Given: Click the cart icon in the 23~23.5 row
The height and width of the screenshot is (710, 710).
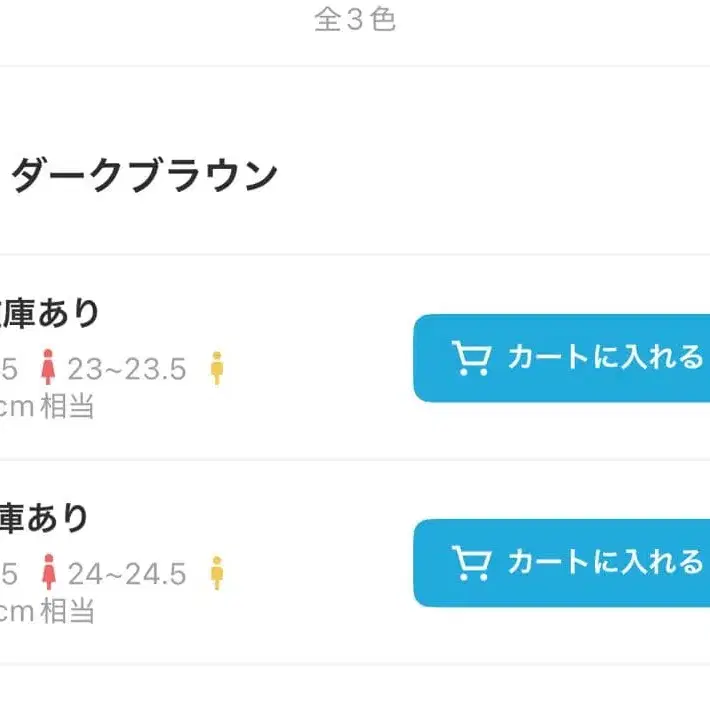Looking at the screenshot, I should (471, 358).
